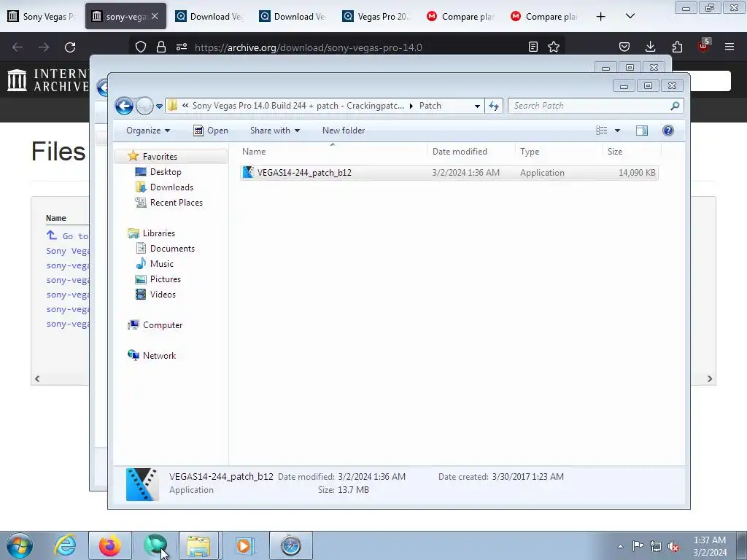Open Firefox extensions icon
This screenshot has height=560, width=747.
[x=677, y=47]
